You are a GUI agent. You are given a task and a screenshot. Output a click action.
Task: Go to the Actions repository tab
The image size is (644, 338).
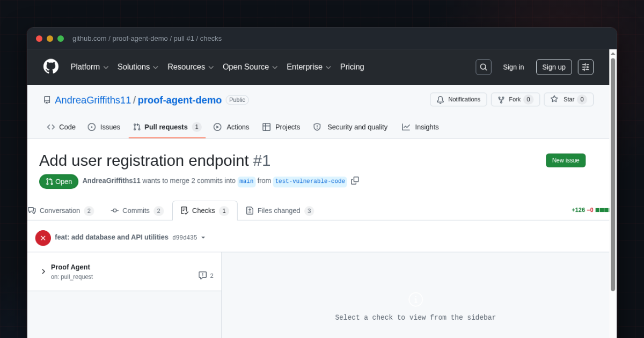tap(231, 127)
